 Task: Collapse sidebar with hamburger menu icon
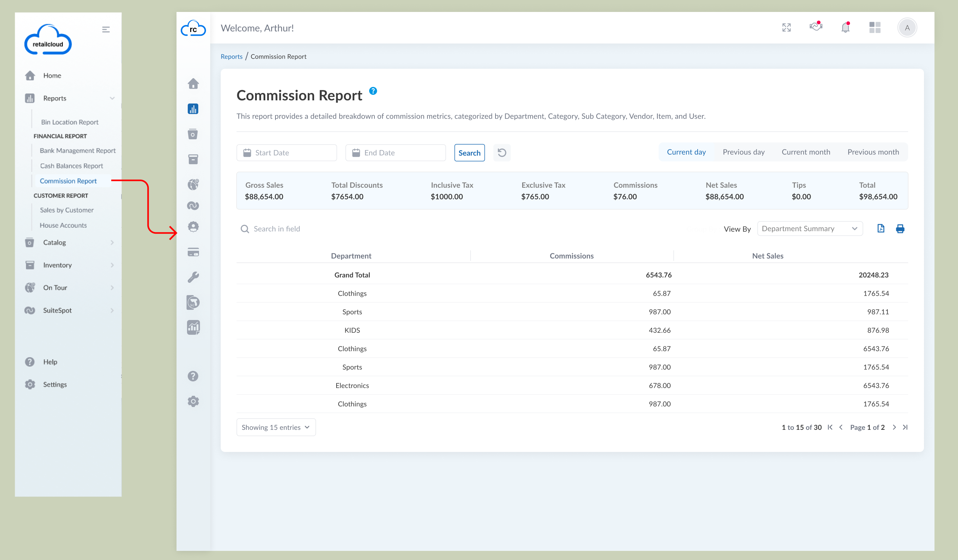click(x=106, y=30)
